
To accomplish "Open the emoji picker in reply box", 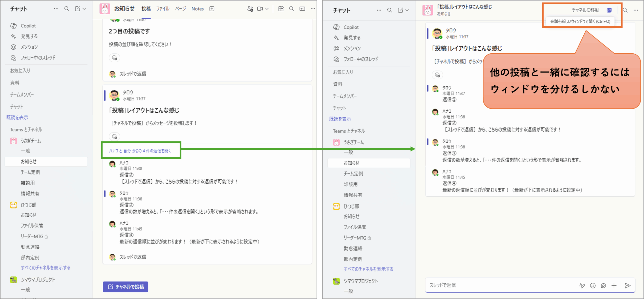I will (x=593, y=285).
